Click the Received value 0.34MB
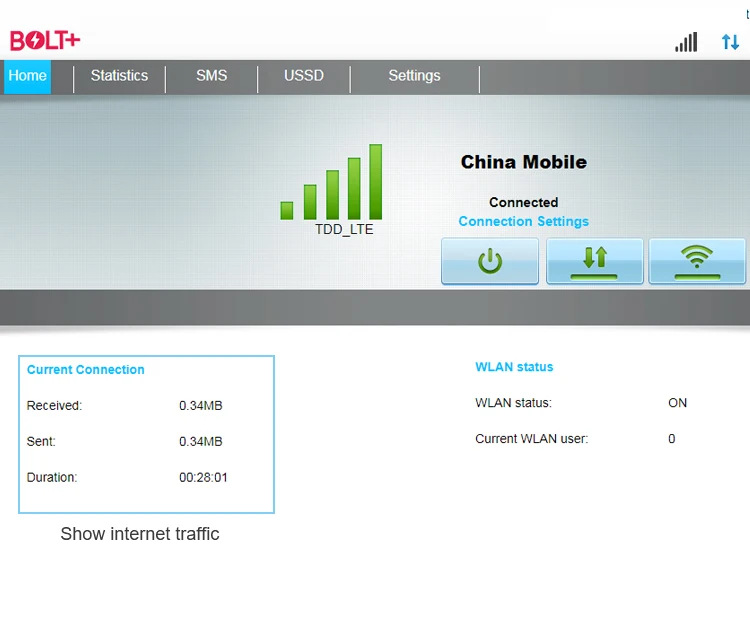The height and width of the screenshot is (630, 750). 201,406
